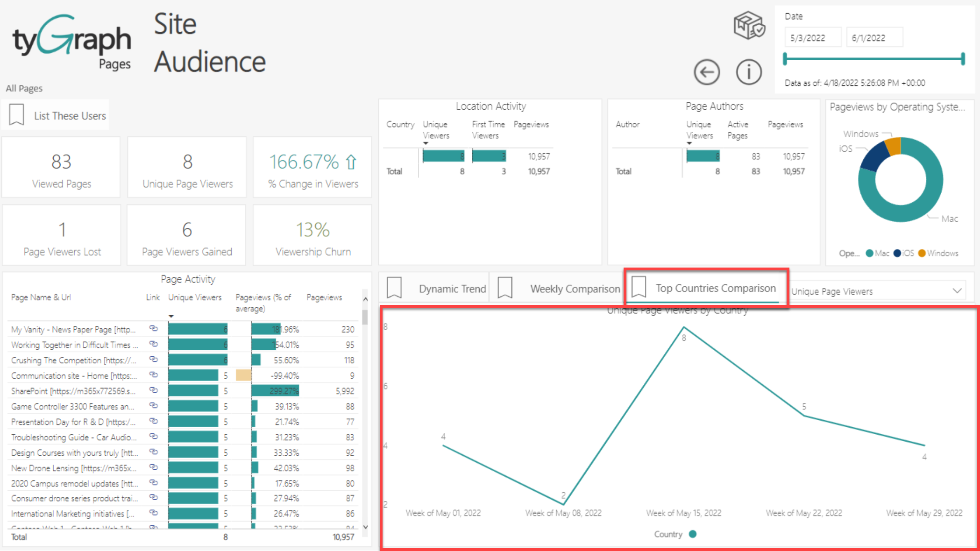This screenshot has width=980, height=551.
Task: Click link icon for Crushing The Competition
Action: point(153,360)
